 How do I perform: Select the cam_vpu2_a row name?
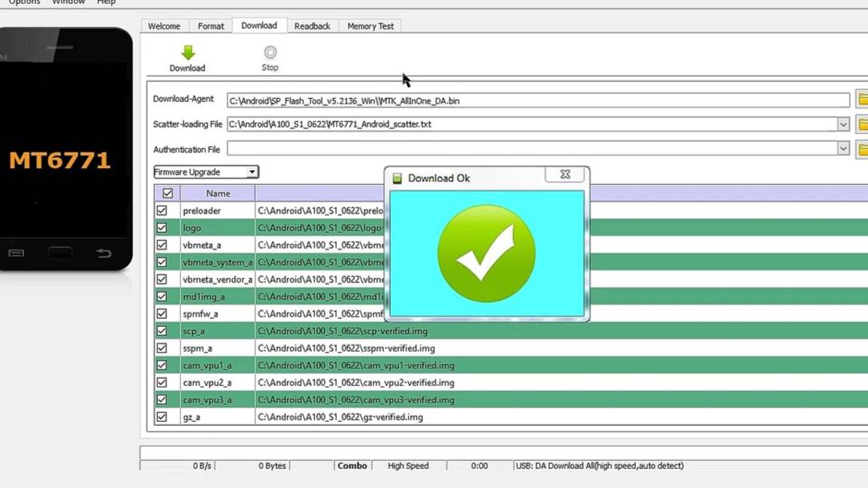click(x=207, y=382)
